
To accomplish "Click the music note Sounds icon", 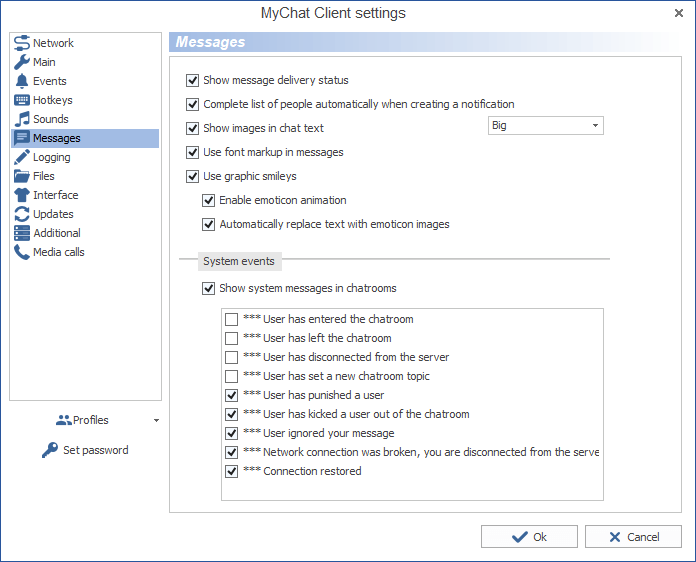I will 22,119.
